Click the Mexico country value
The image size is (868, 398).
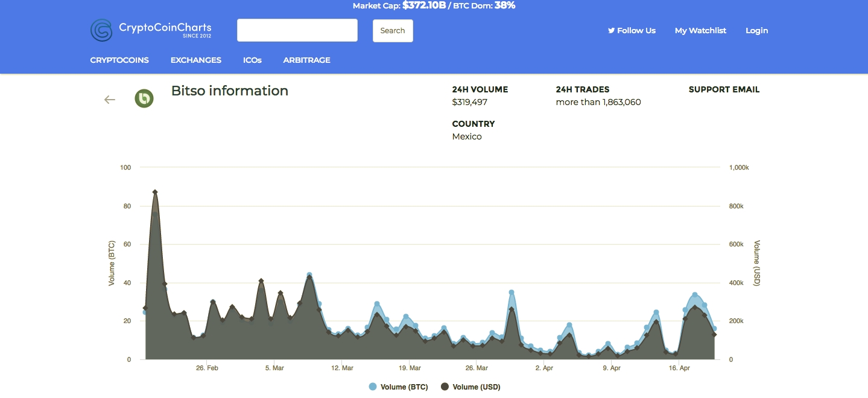[467, 136]
